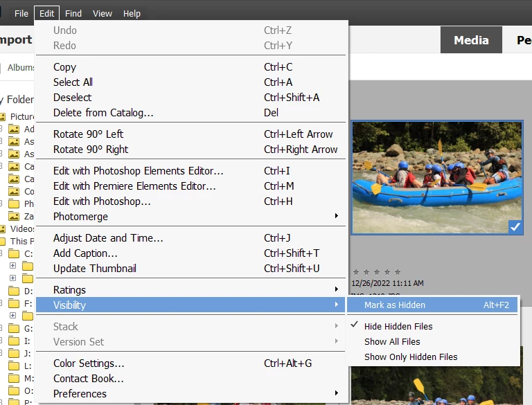Screen dimensions: 532x405
Task: Select the O: drive folder icon
Action: tap(14, 390)
